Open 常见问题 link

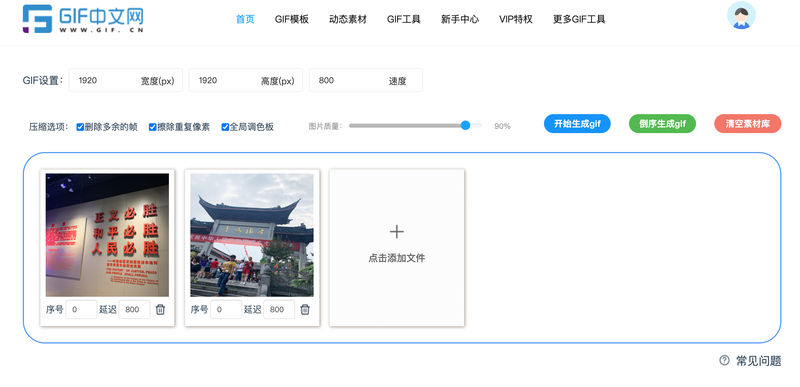coord(758,361)
